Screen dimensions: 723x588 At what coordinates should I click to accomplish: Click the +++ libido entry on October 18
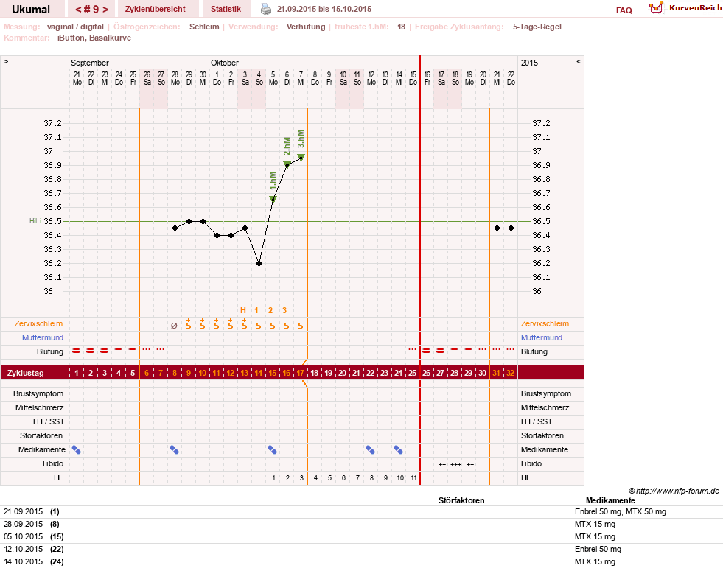coord(455,464)
